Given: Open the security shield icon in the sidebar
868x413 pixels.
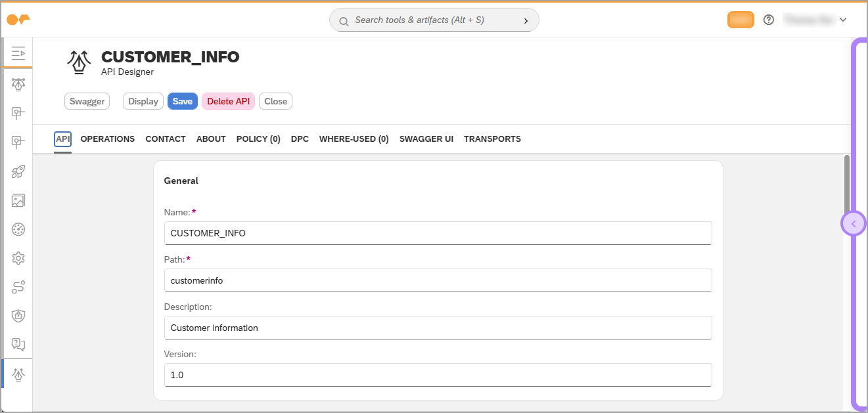Looking at the screenshot, I should [x=18, y=316].
